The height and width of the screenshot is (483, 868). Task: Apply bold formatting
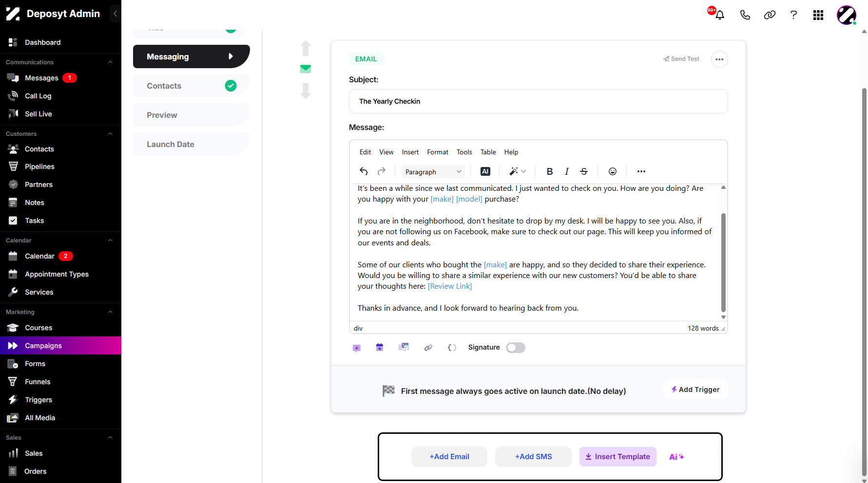click(x=550, y=171)
